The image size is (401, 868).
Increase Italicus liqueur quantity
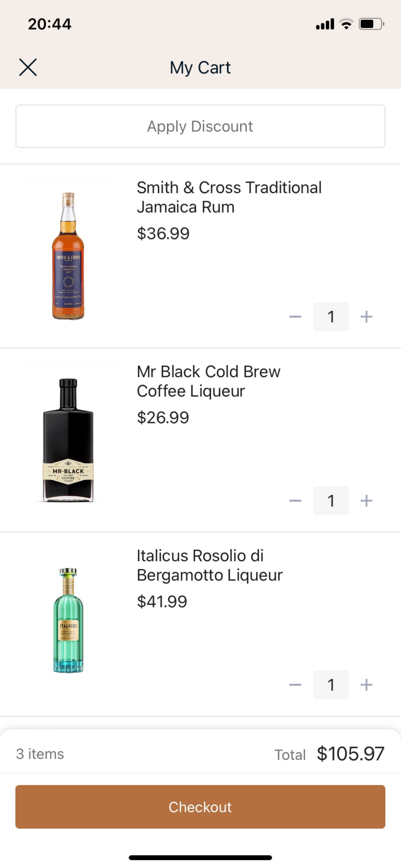point(366,685)
